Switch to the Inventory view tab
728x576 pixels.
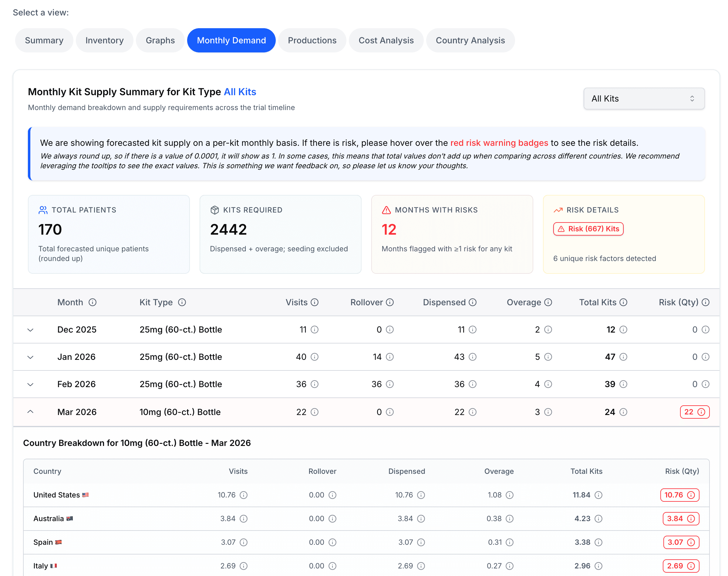104,40
